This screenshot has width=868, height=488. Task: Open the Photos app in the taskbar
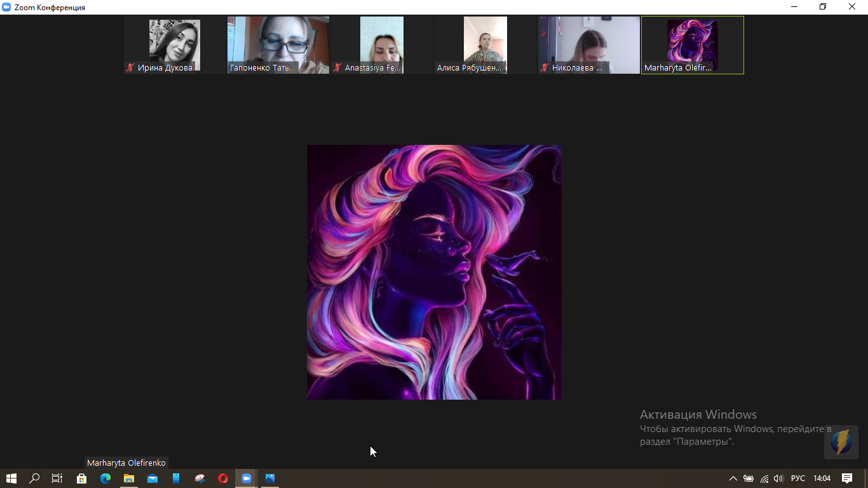[270, 478]
